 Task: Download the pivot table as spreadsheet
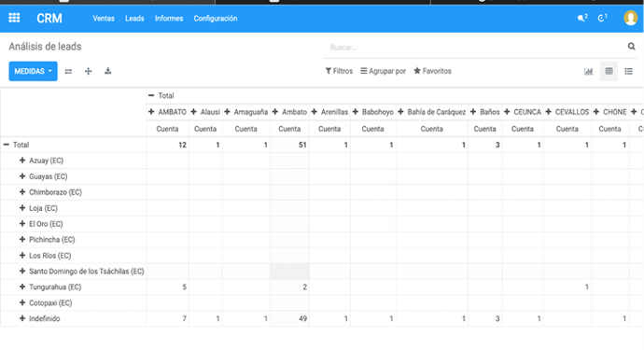coord(107,71)
